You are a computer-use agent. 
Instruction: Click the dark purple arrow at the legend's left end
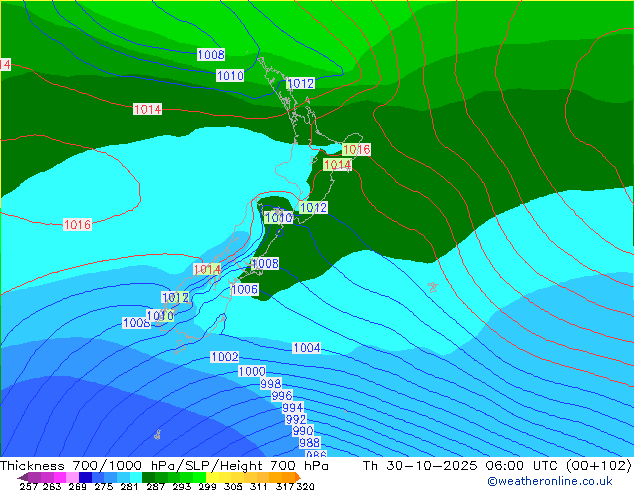[x=23, y=477]
